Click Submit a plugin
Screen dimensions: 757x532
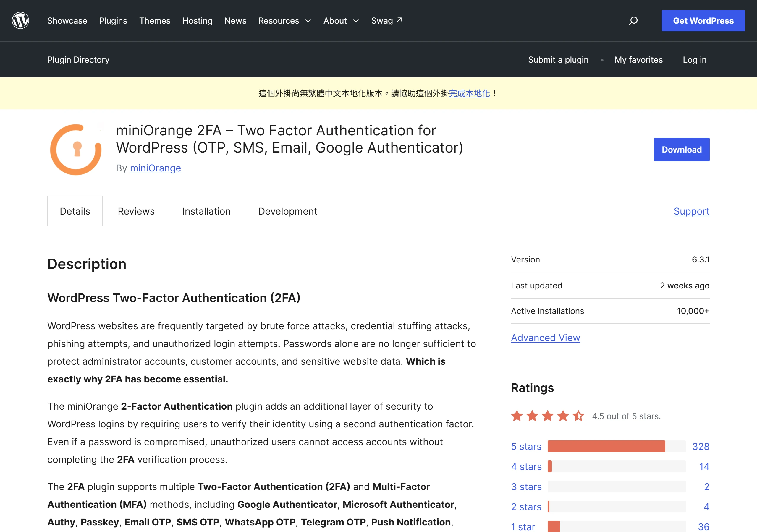coord(558,60)
